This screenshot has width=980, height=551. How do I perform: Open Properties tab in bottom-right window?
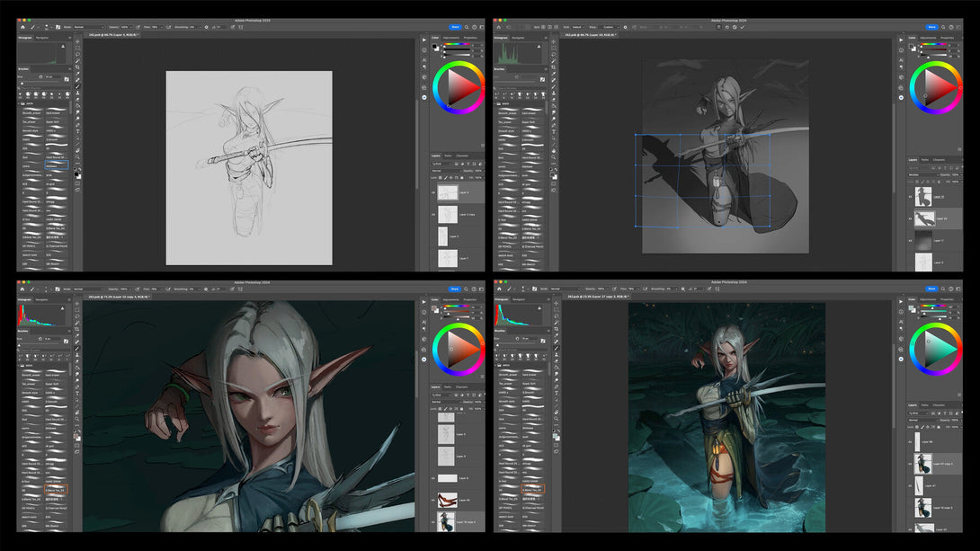coord(947,299)
